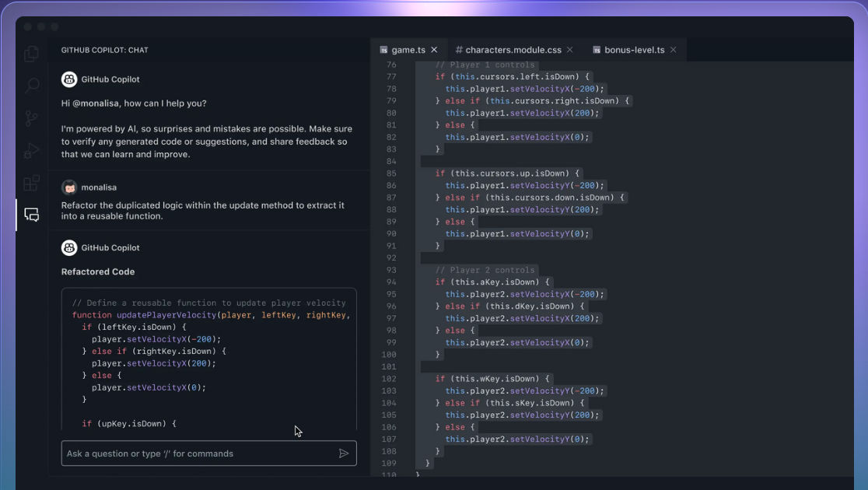868x490 pixels.
Task: Open the Run and Debug icon
Action: click(x=32, y=151)
